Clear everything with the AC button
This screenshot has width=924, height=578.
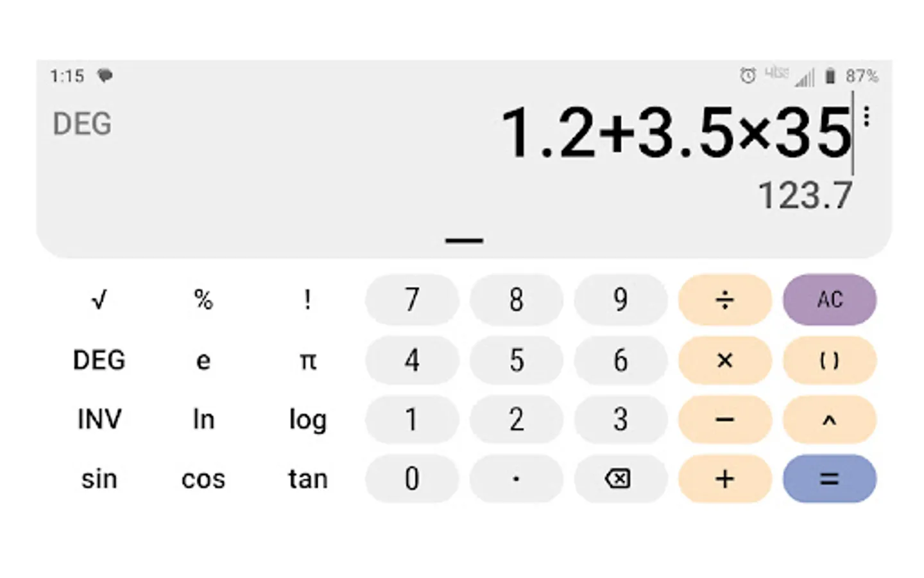pos(829,300)
